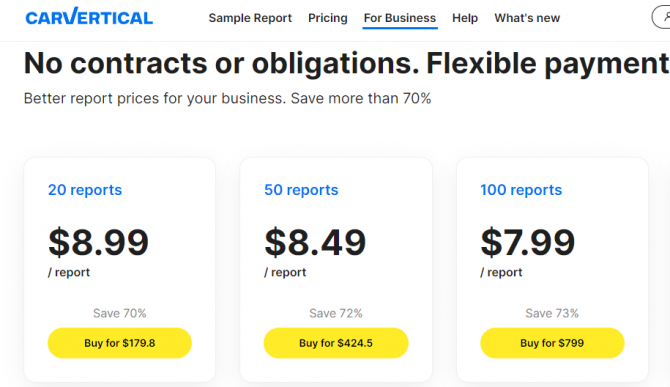
Task: Click the Save 70% label
Action: [120, 313]
